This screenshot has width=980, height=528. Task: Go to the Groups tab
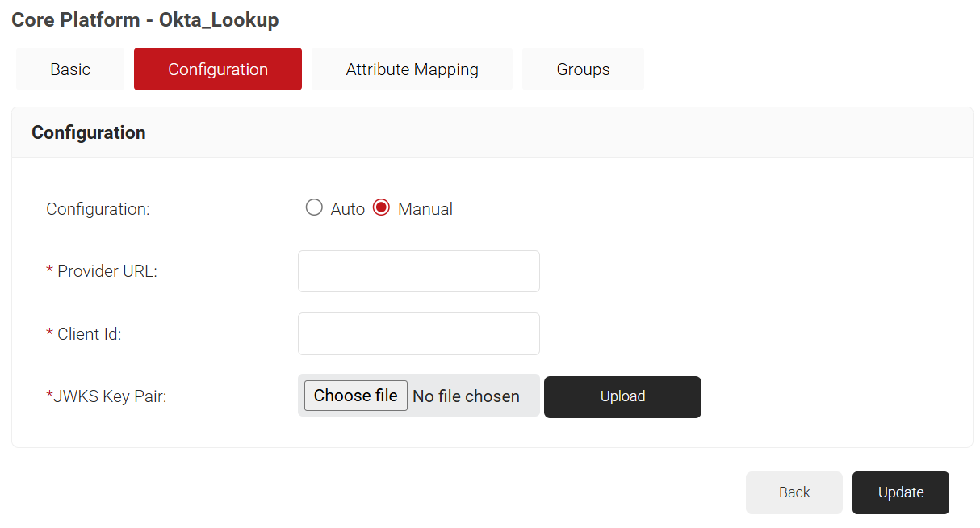click(x=583, y=69)
